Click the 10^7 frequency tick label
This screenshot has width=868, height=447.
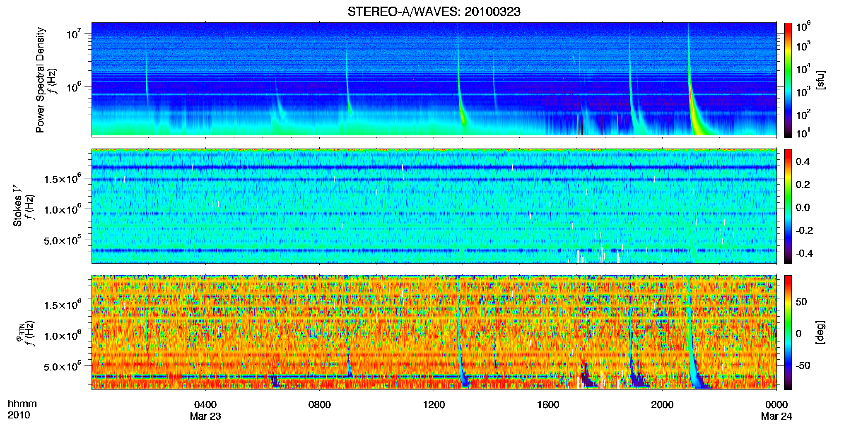[75, 34]
